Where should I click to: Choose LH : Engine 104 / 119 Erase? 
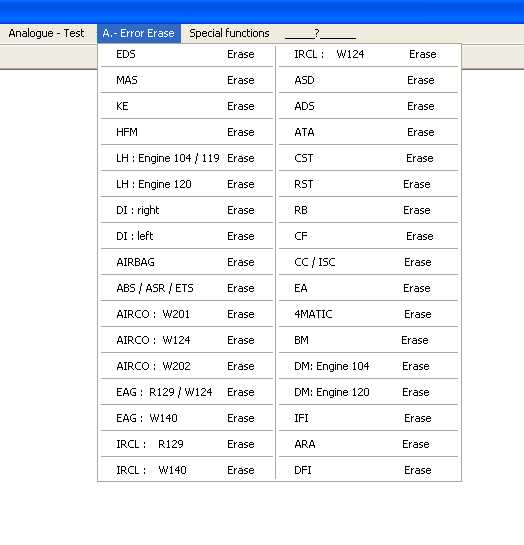(x=187, y=158)
